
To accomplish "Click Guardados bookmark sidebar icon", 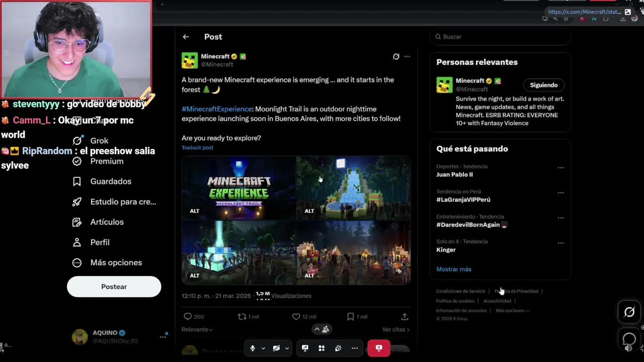I will tap(77, 182).
